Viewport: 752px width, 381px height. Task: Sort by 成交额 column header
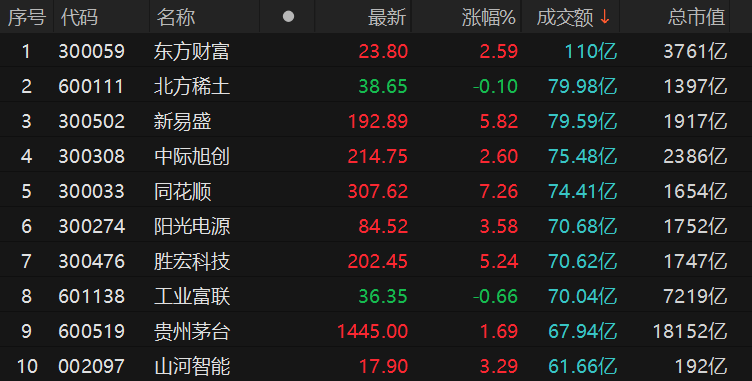(x=565, y=17)
